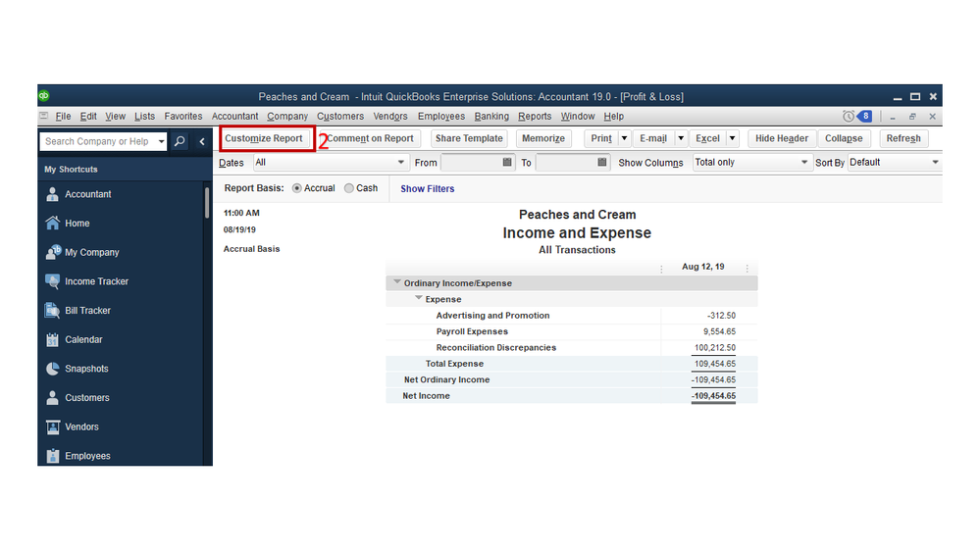Open Accountant shortcut icon

click(x=53, y=194)
